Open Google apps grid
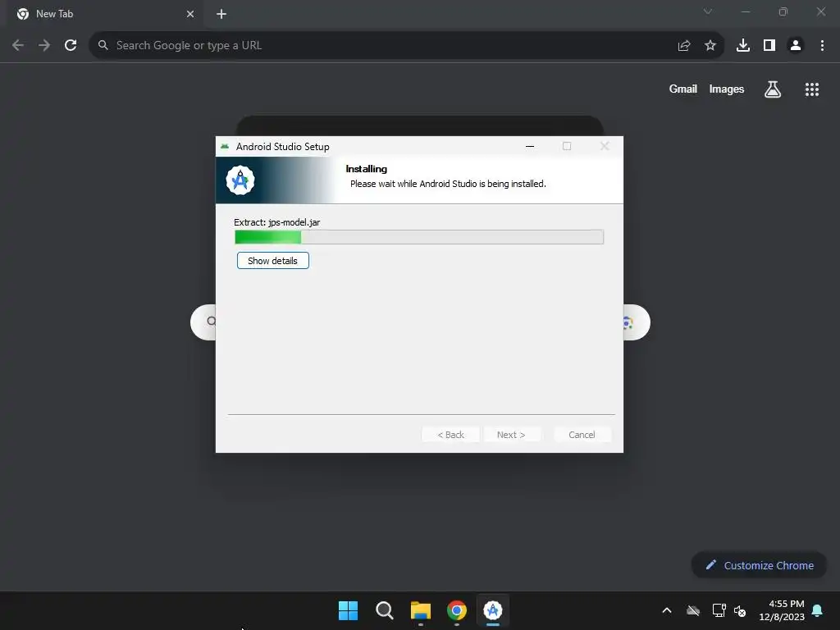840x630 pixels. (812, 89)
